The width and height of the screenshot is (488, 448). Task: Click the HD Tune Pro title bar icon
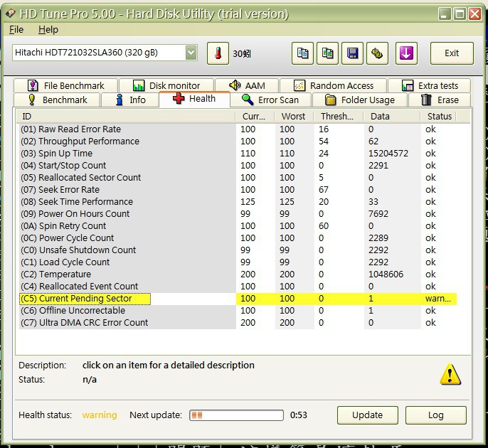click(x=11, y=14)
